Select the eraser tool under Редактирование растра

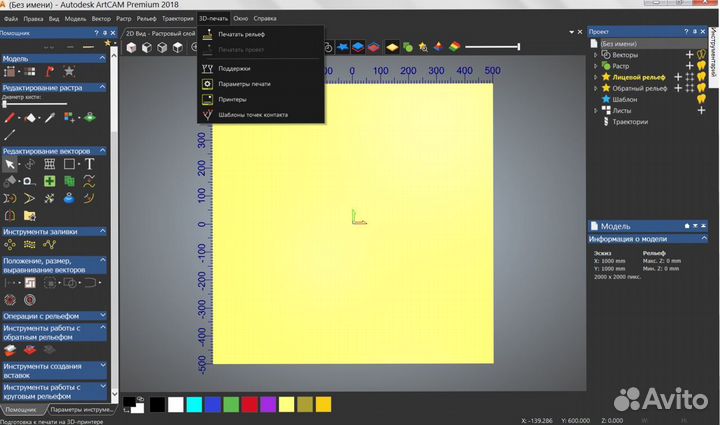tap(30, 118)
